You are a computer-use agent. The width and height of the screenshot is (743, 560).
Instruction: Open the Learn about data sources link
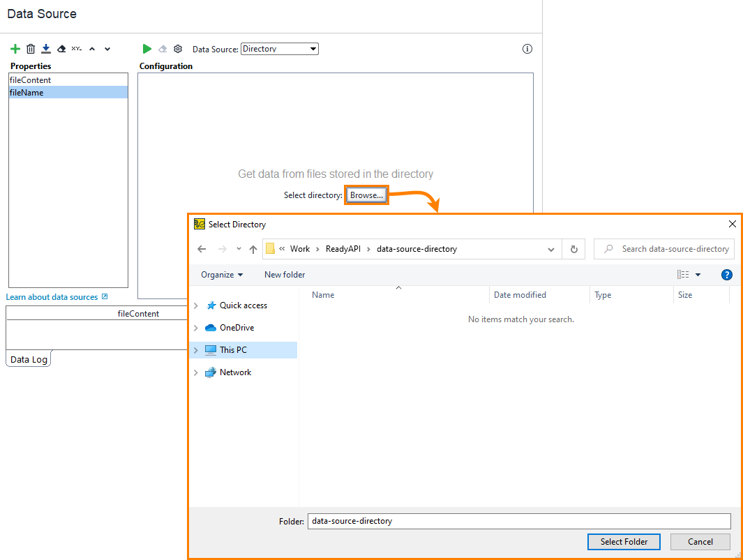coord(52,296)
